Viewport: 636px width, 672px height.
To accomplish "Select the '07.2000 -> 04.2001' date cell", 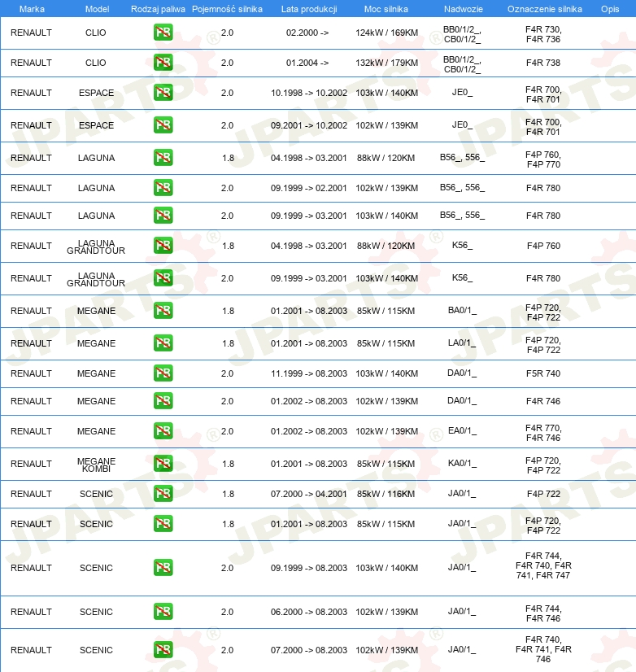I will [x=309, y=494].
